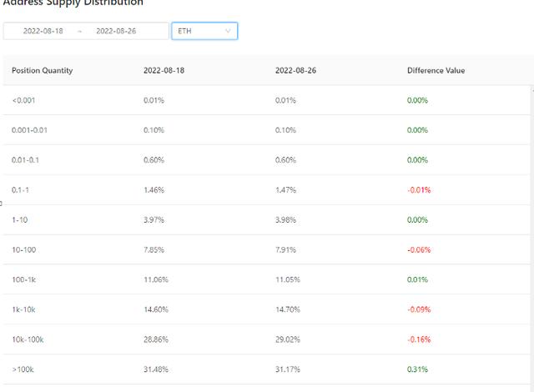Click the 3.98% value in 1-10 row
This screenshot has width=534, height=392.
(285, 220)
